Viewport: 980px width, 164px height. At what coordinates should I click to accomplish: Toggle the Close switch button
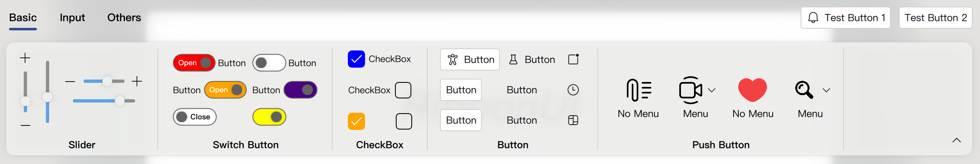[195, 117]
